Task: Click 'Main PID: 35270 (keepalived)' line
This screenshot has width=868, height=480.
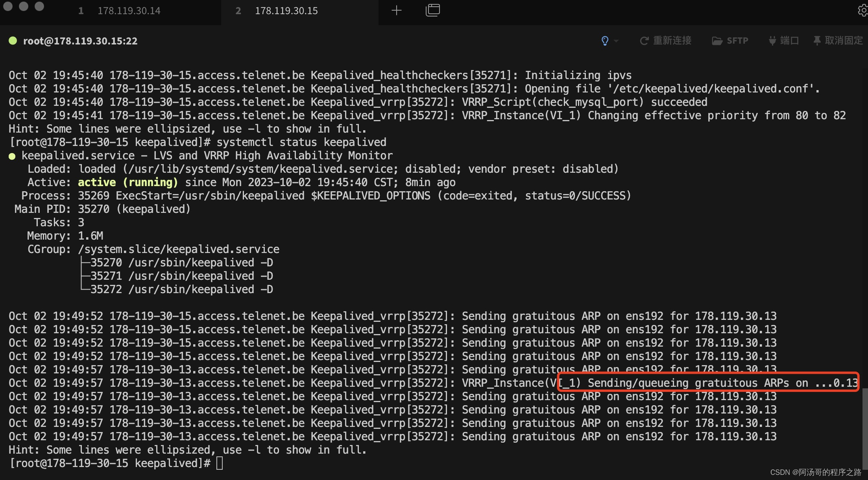Action: [102, 209]
